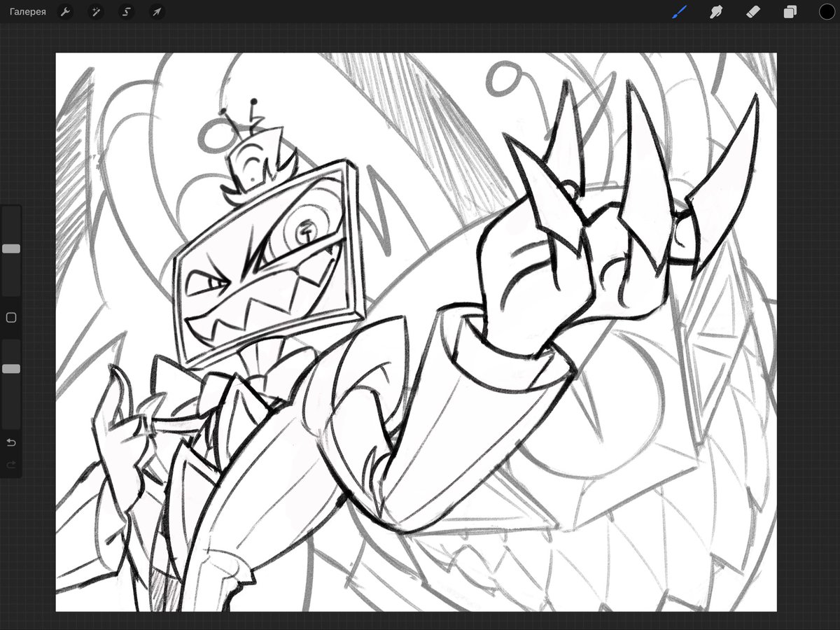
Task: Open the Actions wrench menu
Action: [x=65, y=12]
